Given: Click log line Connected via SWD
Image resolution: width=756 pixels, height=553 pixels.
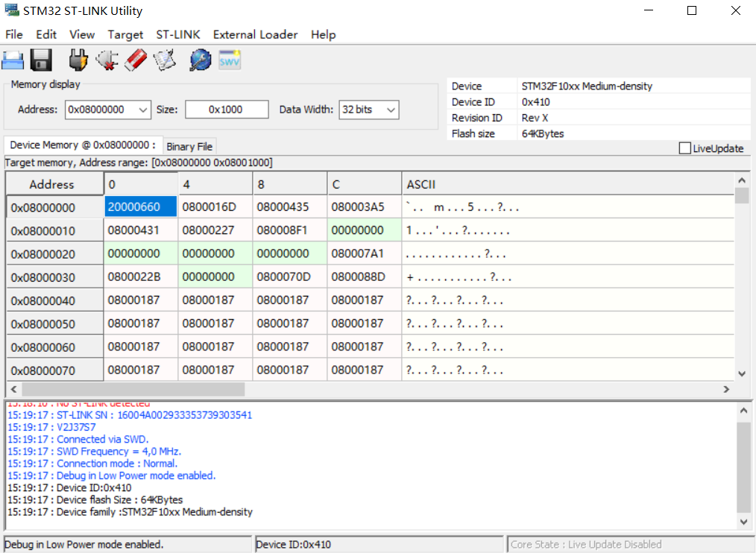Looking at the screenshot, I should tap(78, 439).
